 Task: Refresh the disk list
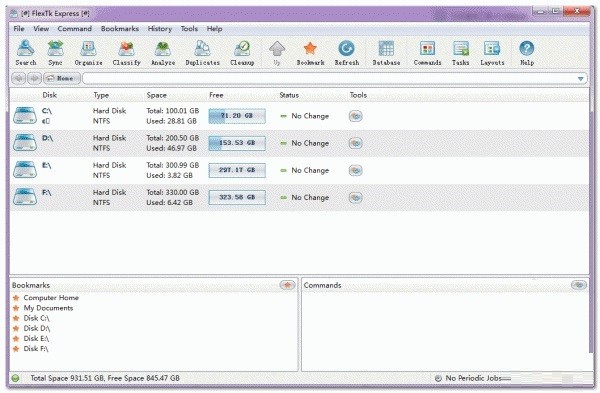347,52
